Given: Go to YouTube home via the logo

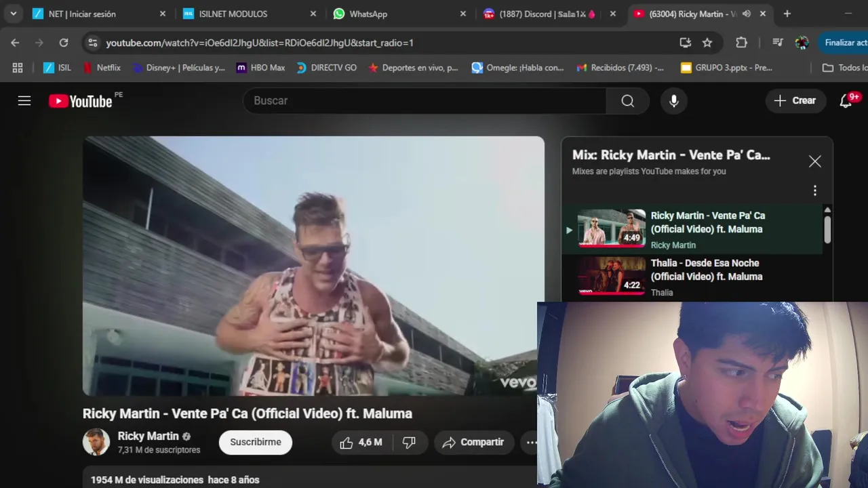Looking at the screenshot, I should pyautogui.click(x=80, y=101).
